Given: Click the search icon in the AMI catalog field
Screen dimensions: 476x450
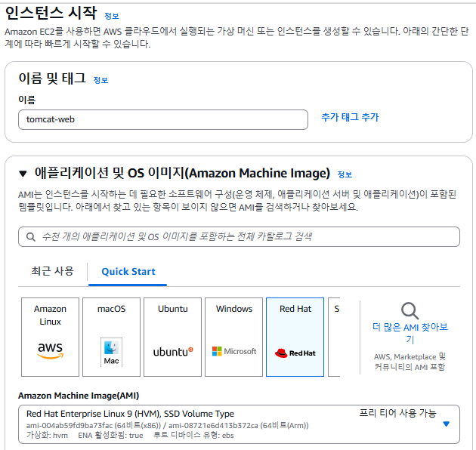Looking at the screenshot, I should coord(31,236).
